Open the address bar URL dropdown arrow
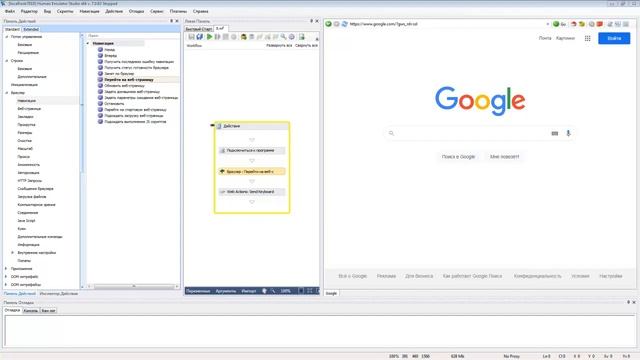 click(547, 24)
